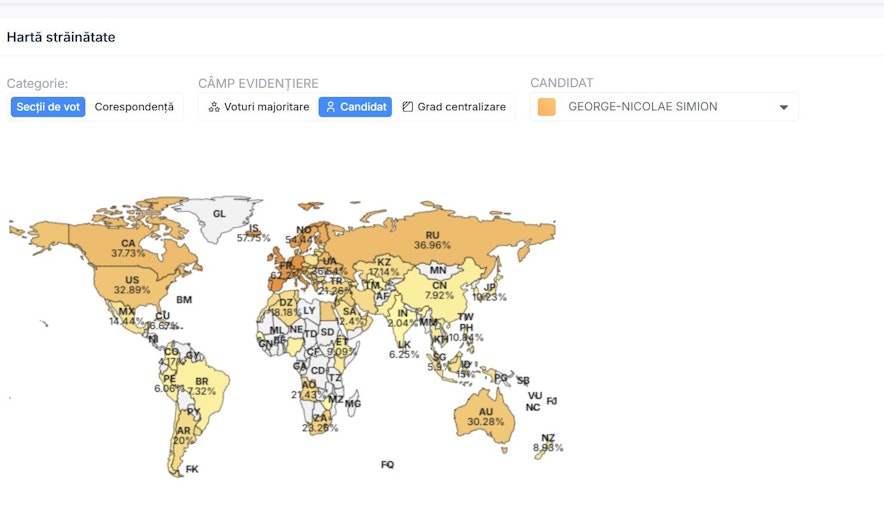Click Russia showing 36.96% on the map

click(432, 240)
